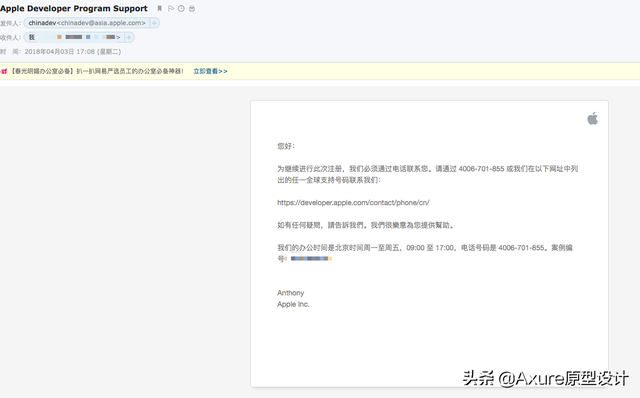Click the 发件人 label
The image size is (640, 398).
[10, 23]
